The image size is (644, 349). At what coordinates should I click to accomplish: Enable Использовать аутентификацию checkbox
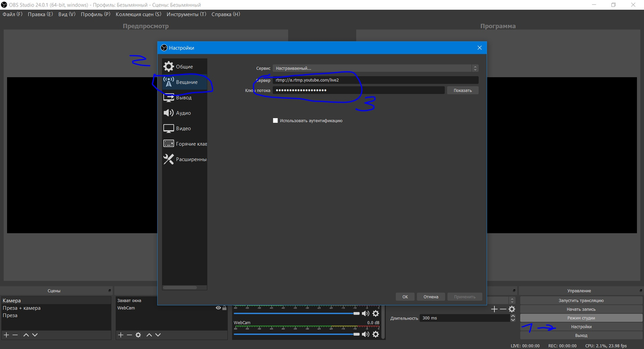pyautogui.click(x=275, y=121)
